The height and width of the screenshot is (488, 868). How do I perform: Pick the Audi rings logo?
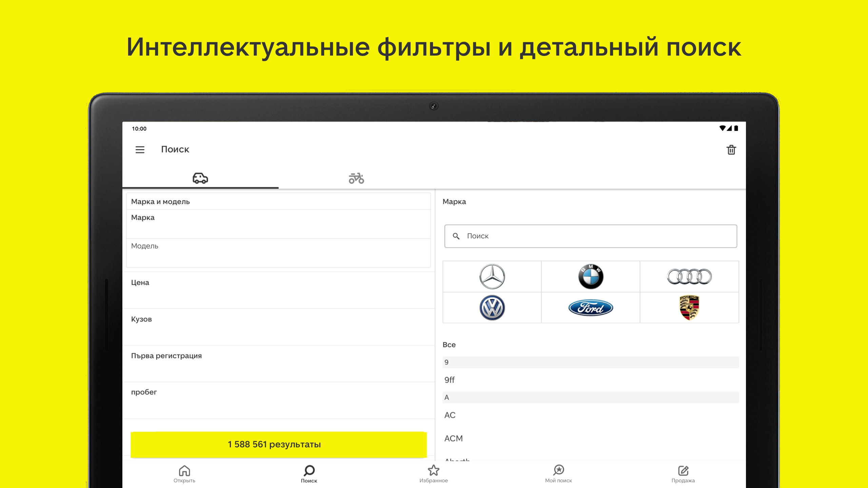[x=689, y=277]
